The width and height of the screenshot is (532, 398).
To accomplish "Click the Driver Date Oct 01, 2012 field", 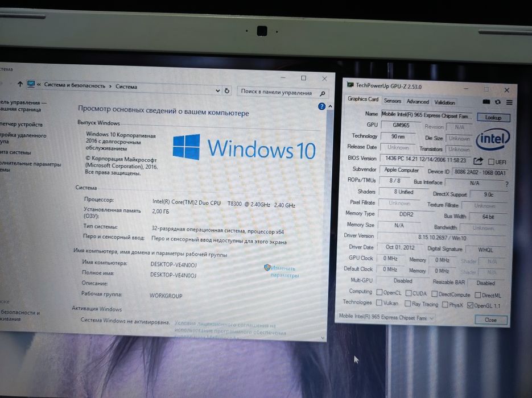I will 400,247.
